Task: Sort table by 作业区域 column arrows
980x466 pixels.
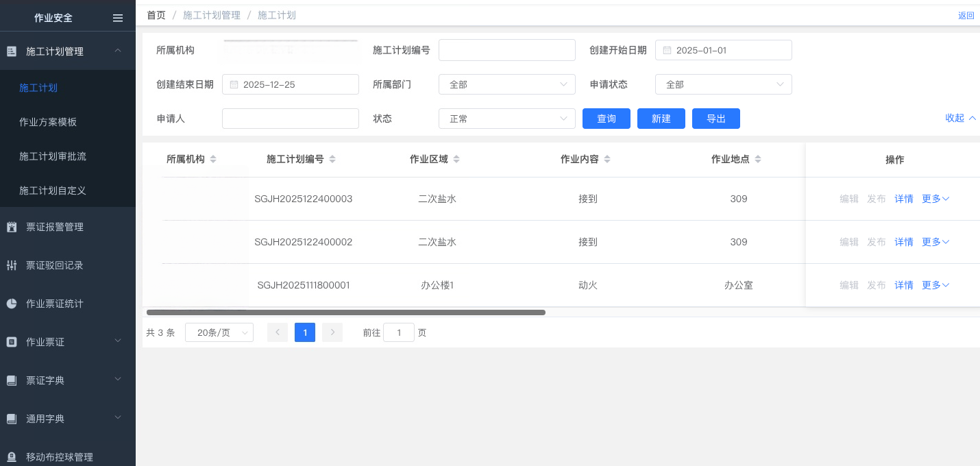Action: [456, 159]
